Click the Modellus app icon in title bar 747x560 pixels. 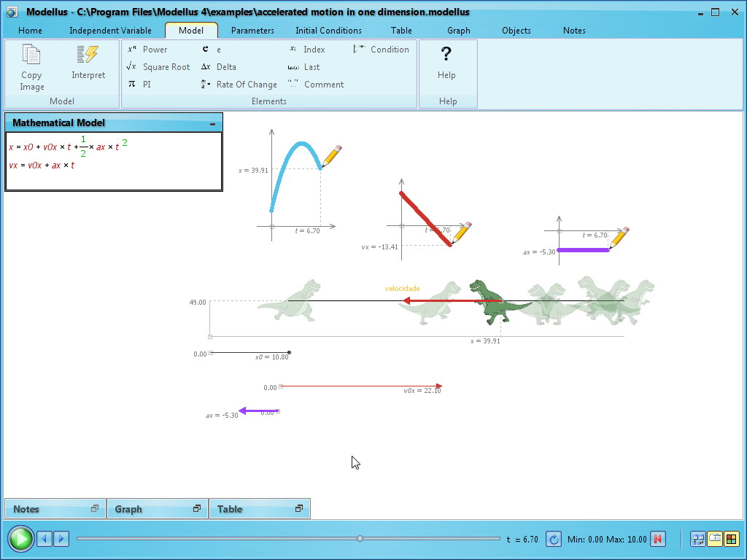[x=12, y=12]
